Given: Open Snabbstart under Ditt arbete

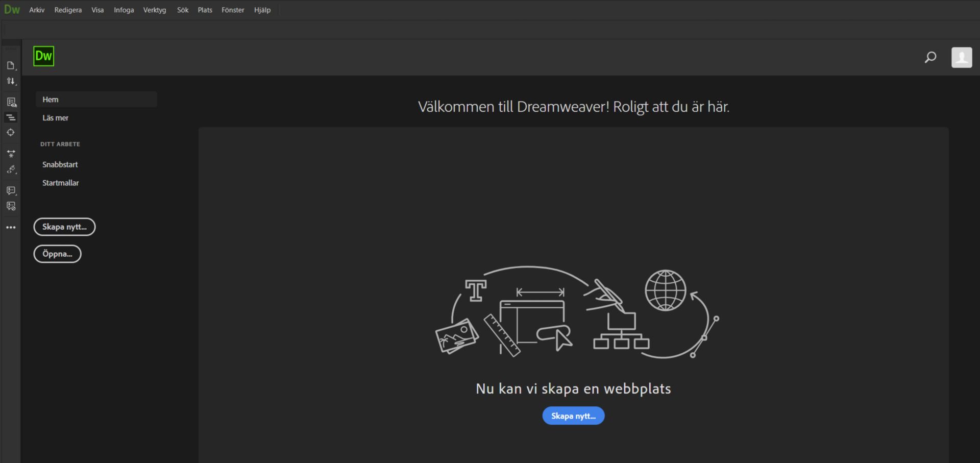Looking at the screenshot, I should tap(60, 164).
